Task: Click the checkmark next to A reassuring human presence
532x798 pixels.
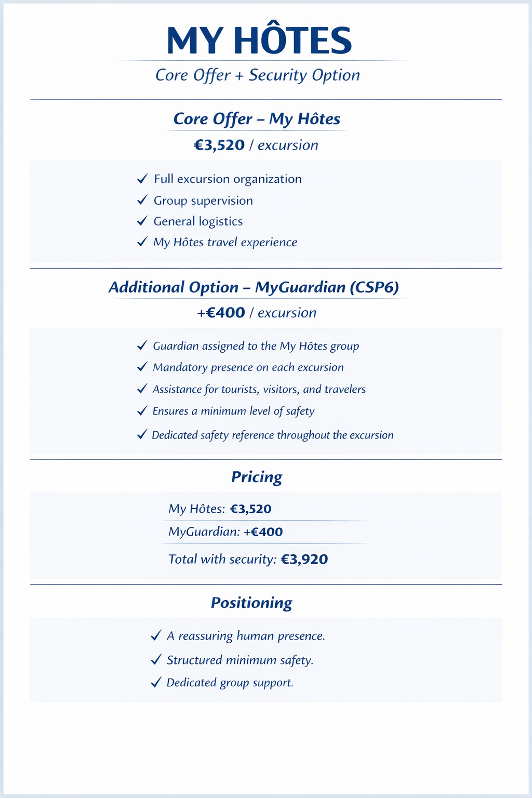Action: click(155, 636)
